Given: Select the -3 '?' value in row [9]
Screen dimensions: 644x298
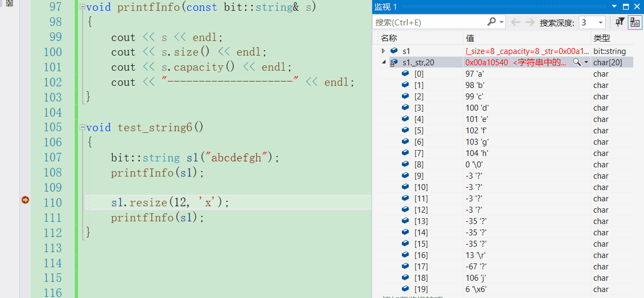Looking at the screenshot, I should (474, 176).
